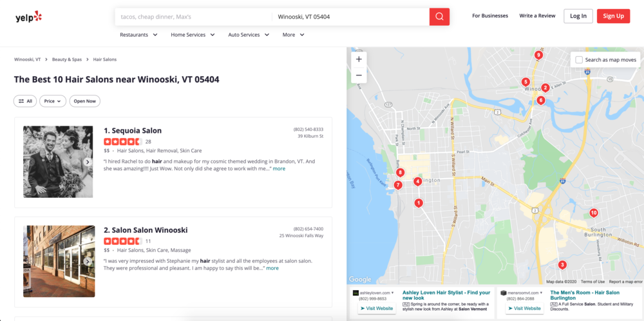644x321 pixels.
Task: Open Ashley Loven Hair Stylist ad headline
Action: tap(446, 295)
